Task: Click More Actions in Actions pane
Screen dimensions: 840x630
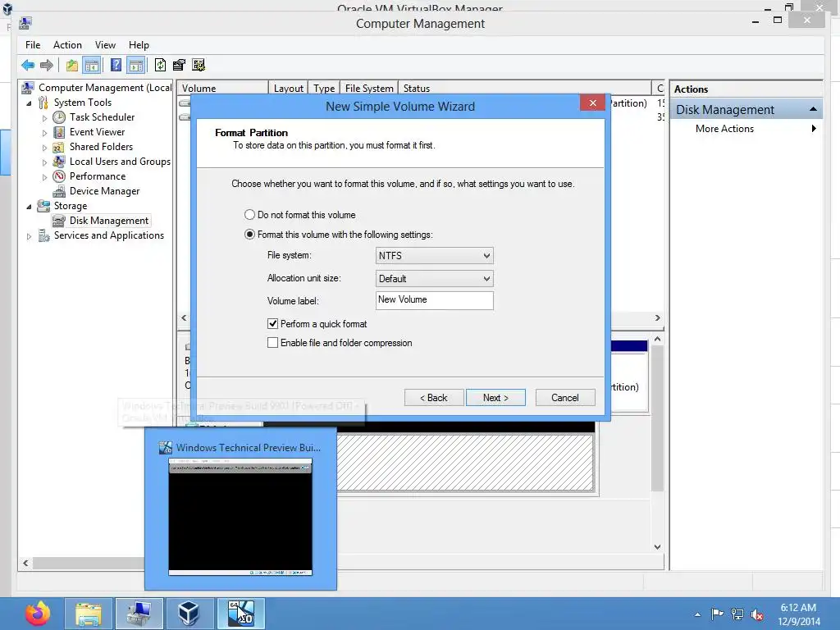Action: click(724, 129)
